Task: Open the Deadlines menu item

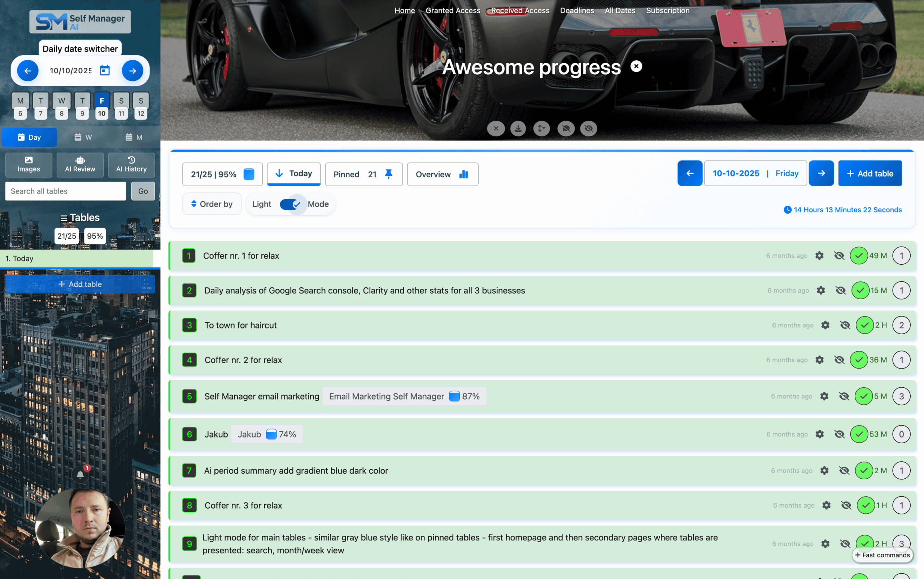Action: point(576,10)
